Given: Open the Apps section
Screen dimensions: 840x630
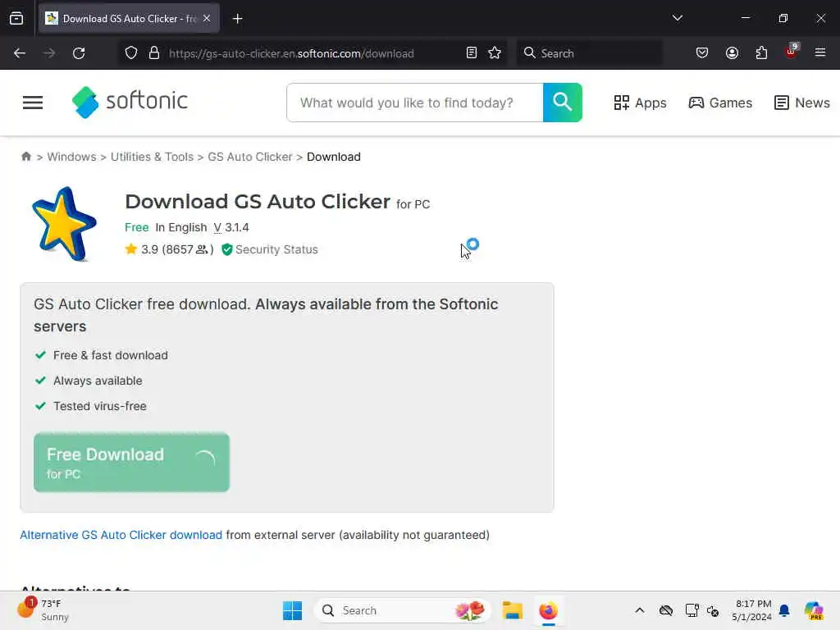Looking at the screenshot, I should coord(640,103).
